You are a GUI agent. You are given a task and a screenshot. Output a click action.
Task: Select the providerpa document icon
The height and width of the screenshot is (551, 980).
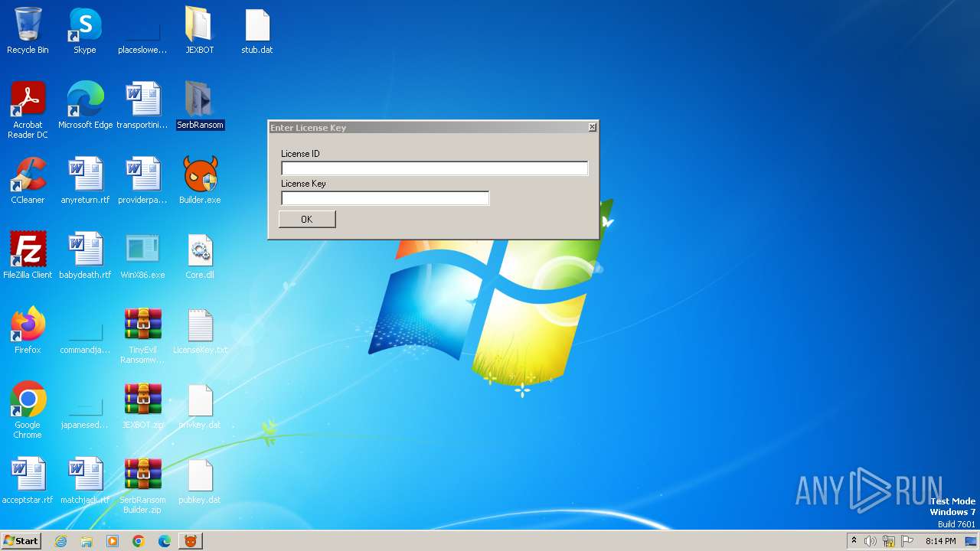tap(142, 181)
